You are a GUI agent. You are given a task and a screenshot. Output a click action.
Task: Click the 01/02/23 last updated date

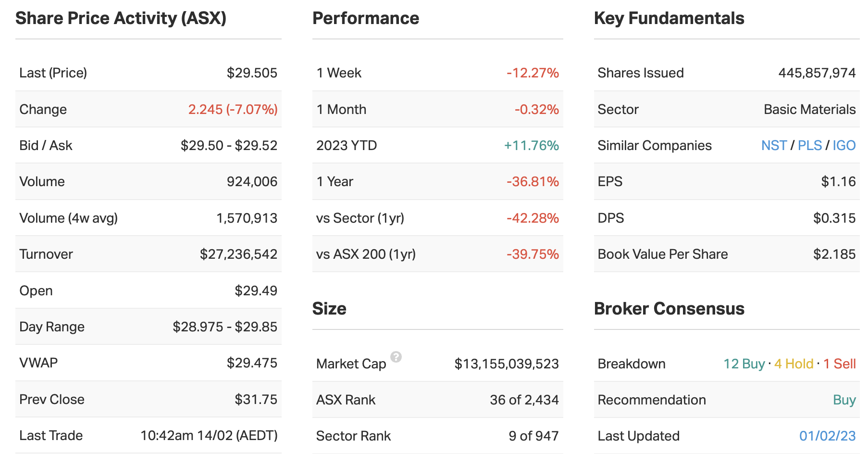[827, 436]
